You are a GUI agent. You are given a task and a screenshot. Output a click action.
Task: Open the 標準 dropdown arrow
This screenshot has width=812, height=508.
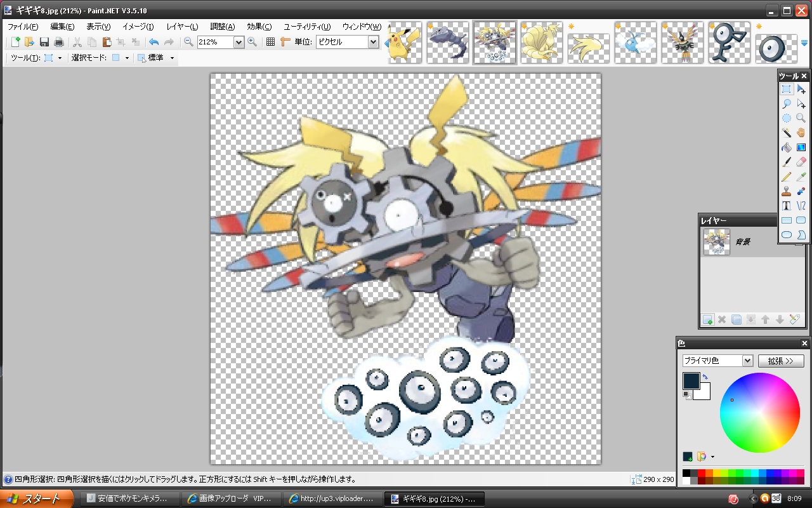[172, 58]
